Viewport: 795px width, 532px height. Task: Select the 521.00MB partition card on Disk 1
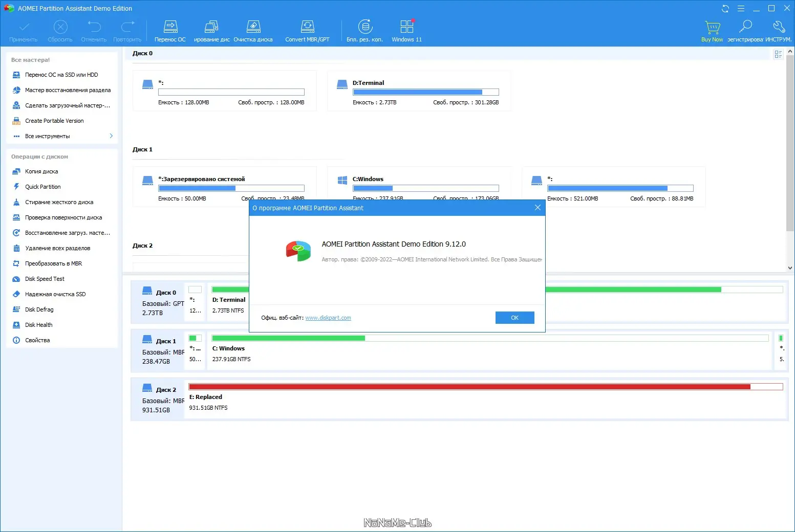click(613, 187)
